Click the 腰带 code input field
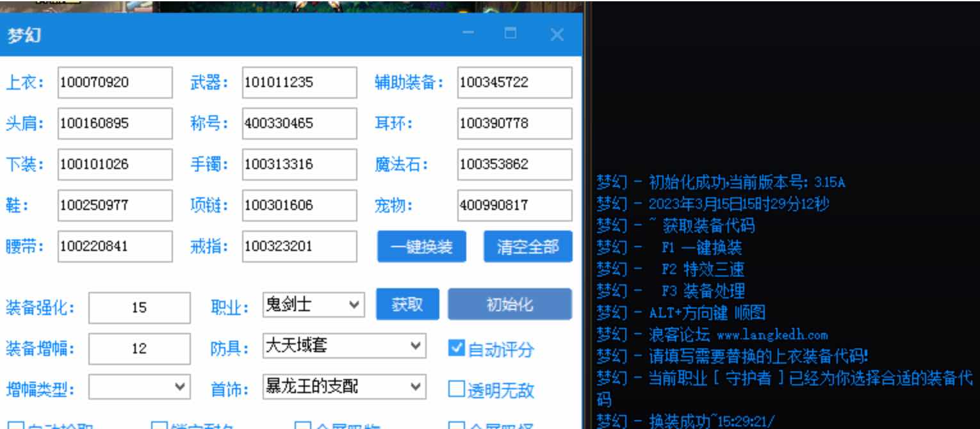Screen dimensions: 980x429 [x=115, y=247]
